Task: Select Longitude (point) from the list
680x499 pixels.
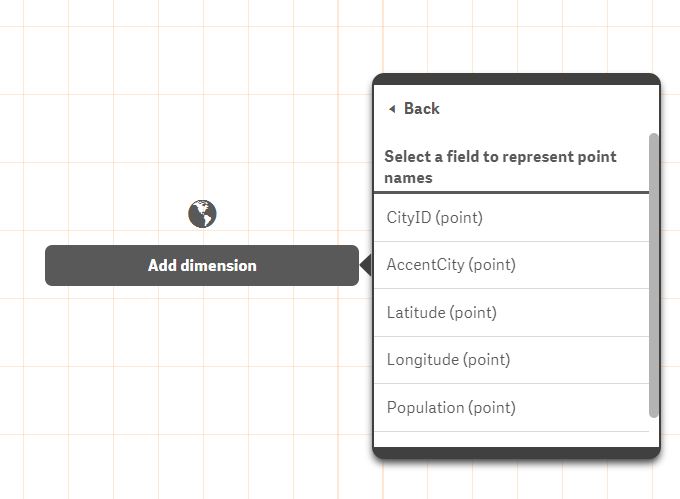Action: (x=448, y=360)
